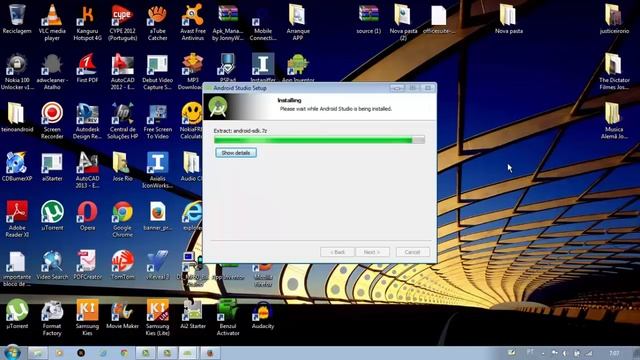Select the adwcleaner - Atalho shortcut
This screenshot has height=360, width=640.
(52, 72)
